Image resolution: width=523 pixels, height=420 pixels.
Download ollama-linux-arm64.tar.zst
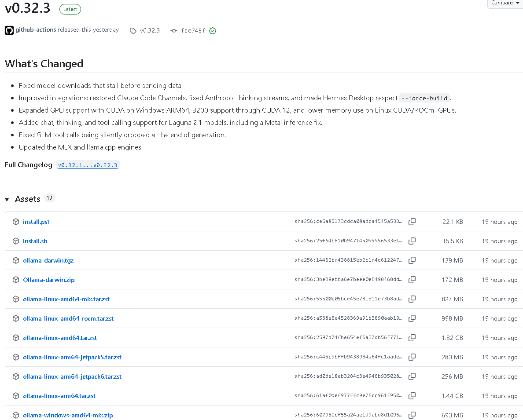59,396
